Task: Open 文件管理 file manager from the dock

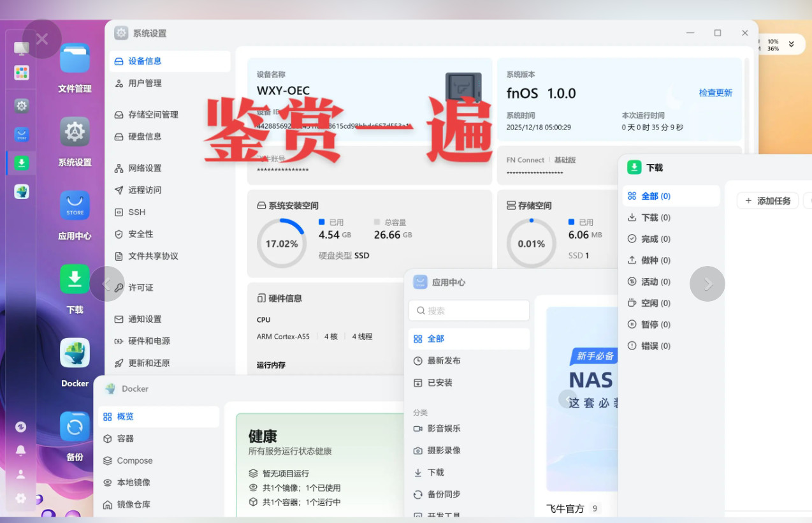Action: [x=75, y=57]
